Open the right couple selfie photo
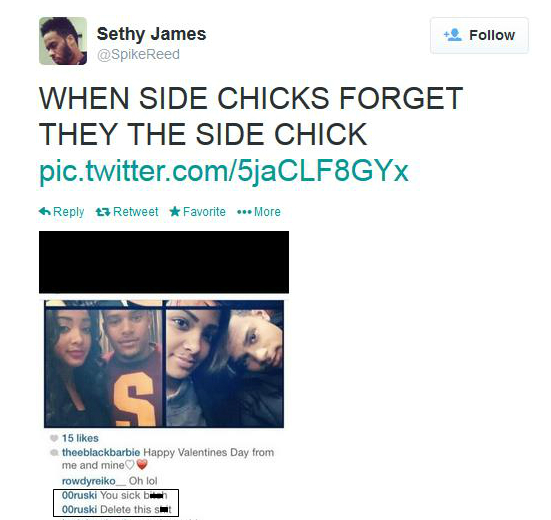Viewport: 551px width, 520px height. click(225, 364)
